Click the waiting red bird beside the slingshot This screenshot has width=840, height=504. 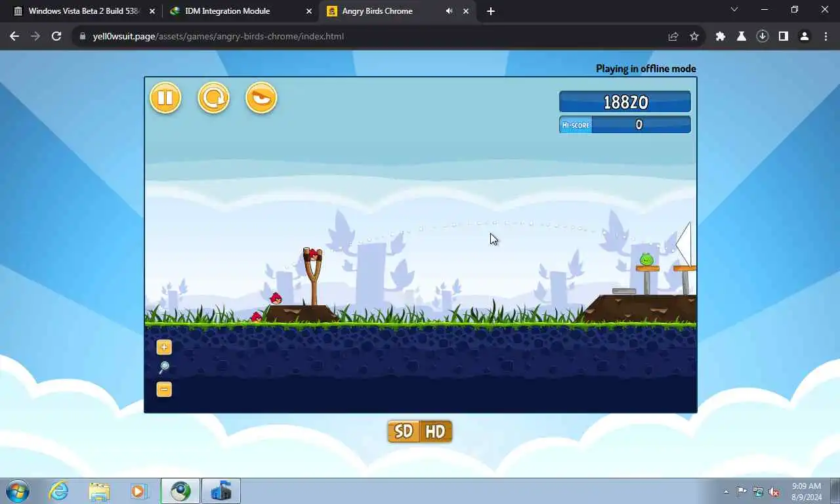[276, 298]
